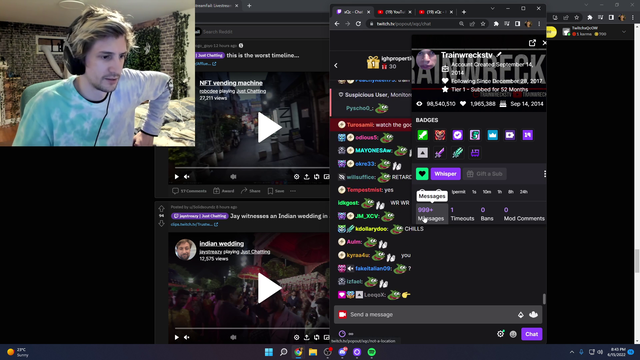
Task: Click username kdollarydoo in chat
Action: click(371, 229)
